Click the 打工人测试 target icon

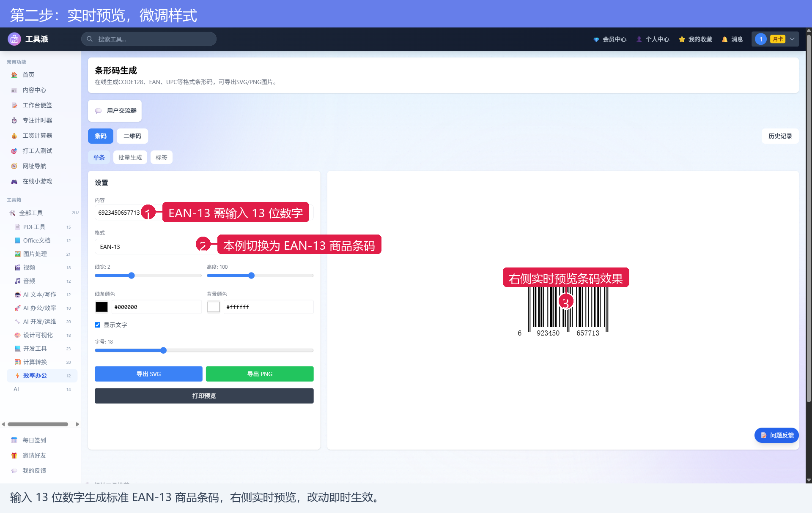14,151
